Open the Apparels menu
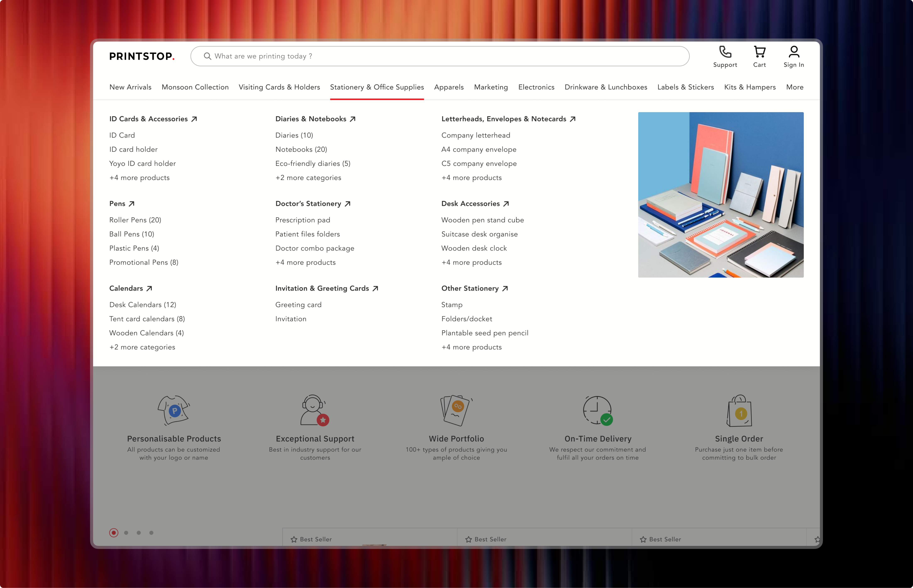Image resolution: width=913 pixels, height=588 pixels. point(449,87)
